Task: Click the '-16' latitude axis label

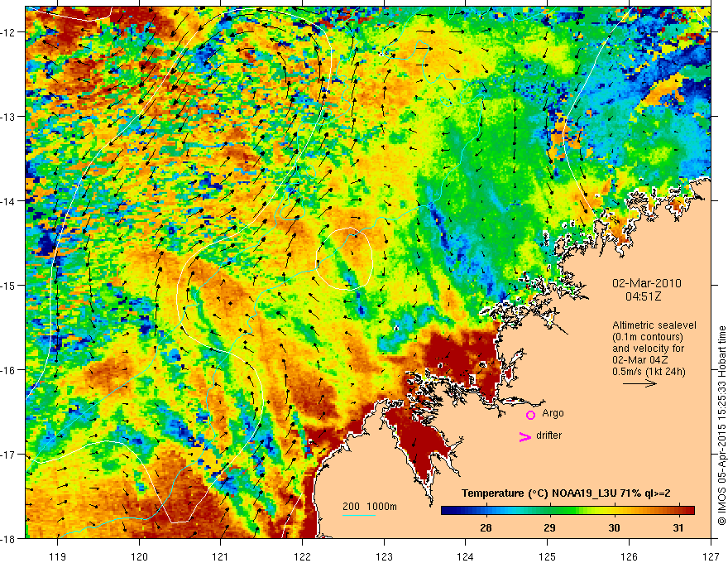Action: pyautogui.click(x=10, y=370)
